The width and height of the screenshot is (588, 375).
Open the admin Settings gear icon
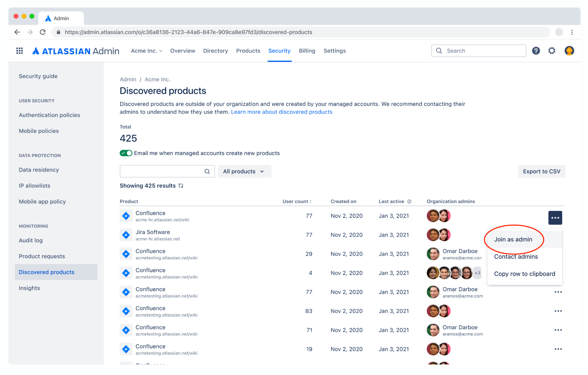552,51
